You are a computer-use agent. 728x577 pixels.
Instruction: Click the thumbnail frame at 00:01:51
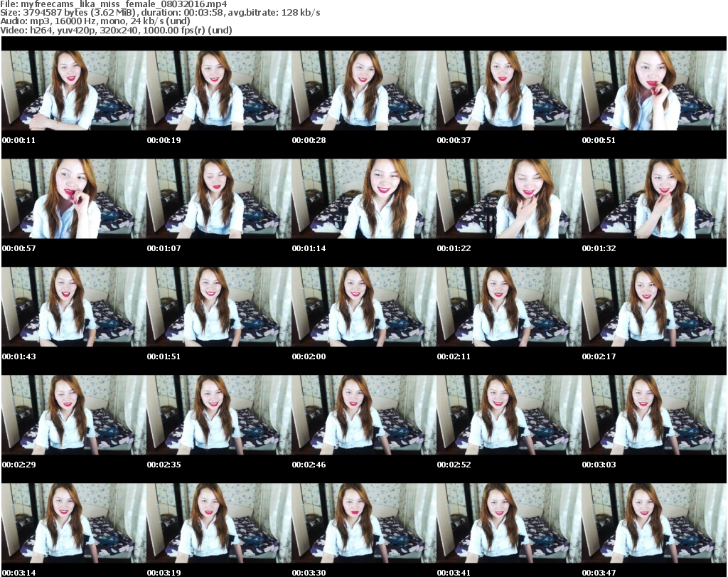219,307
